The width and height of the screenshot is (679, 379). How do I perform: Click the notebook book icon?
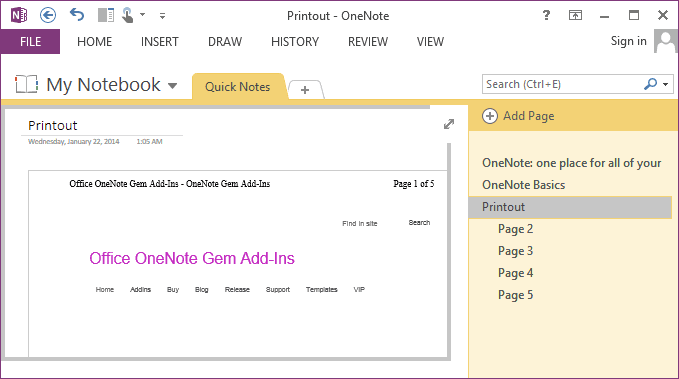(26, 84)
